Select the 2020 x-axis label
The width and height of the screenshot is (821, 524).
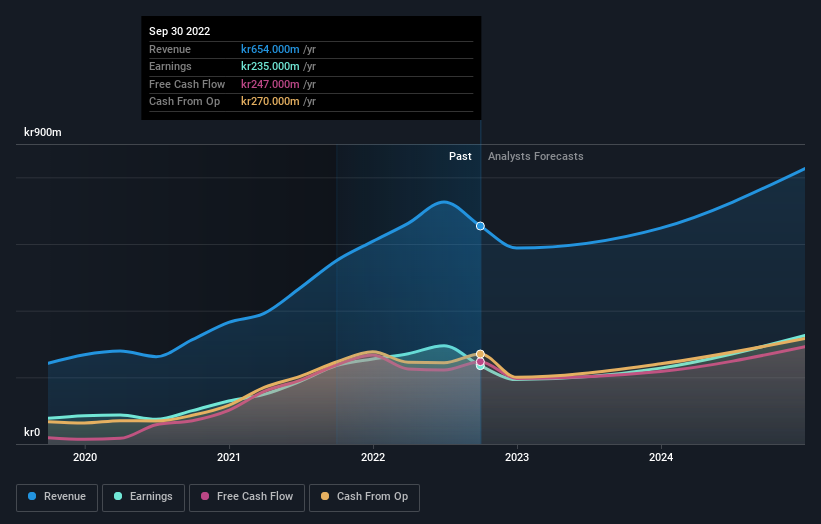coord(85,457)
